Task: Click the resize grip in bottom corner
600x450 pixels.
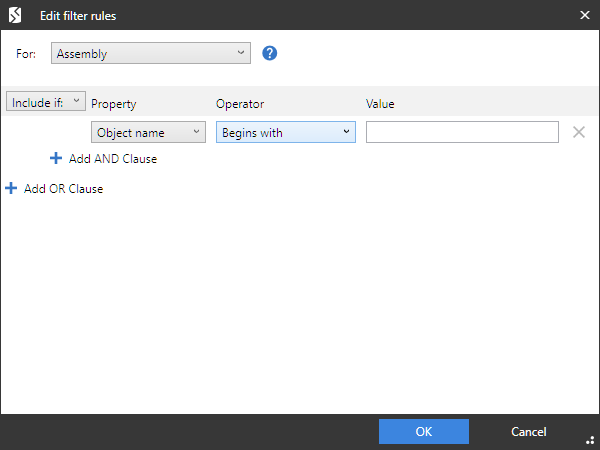Action: coord(590,440)
